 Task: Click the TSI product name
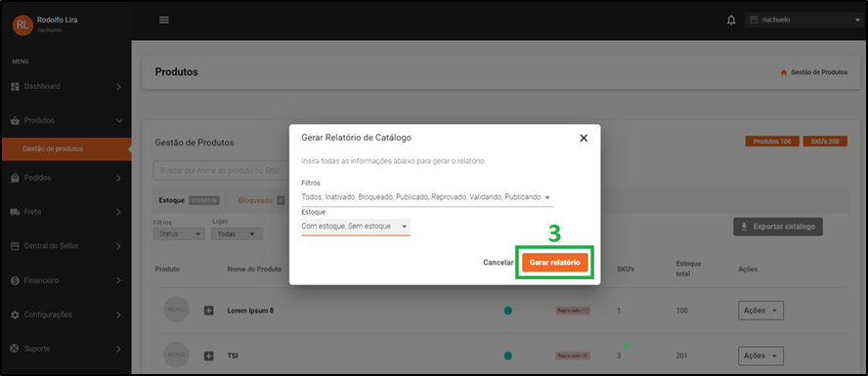point(233,356)
